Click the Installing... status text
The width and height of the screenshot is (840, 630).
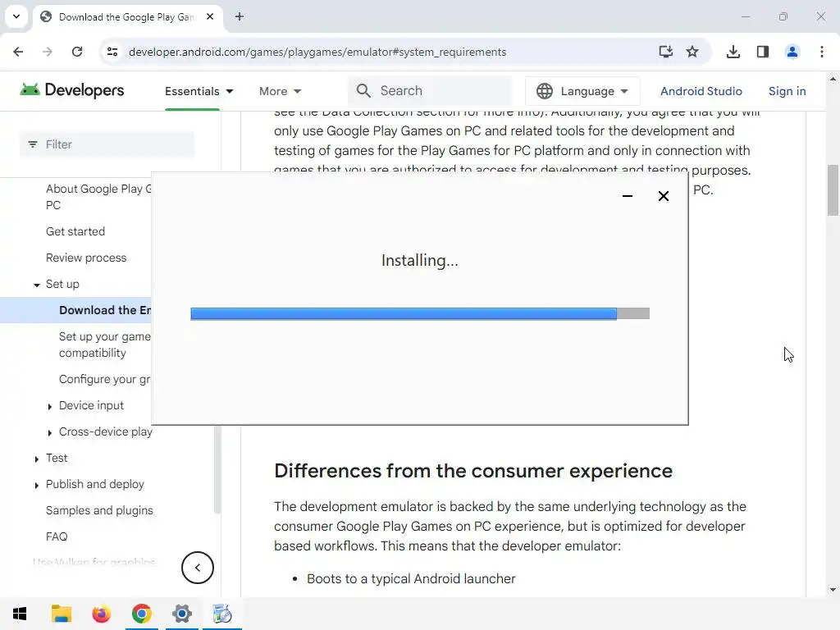pos(420,260)
